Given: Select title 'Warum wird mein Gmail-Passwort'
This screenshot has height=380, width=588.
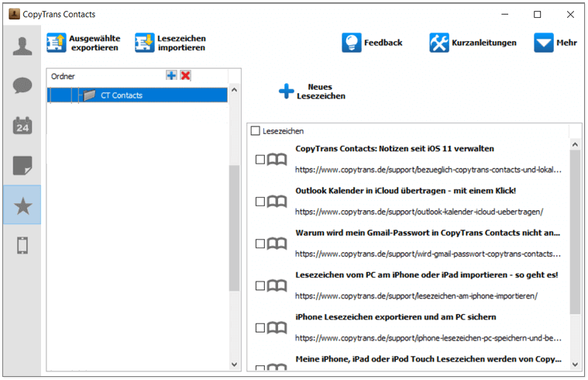Looking at the screenshot, I should 428,233.
